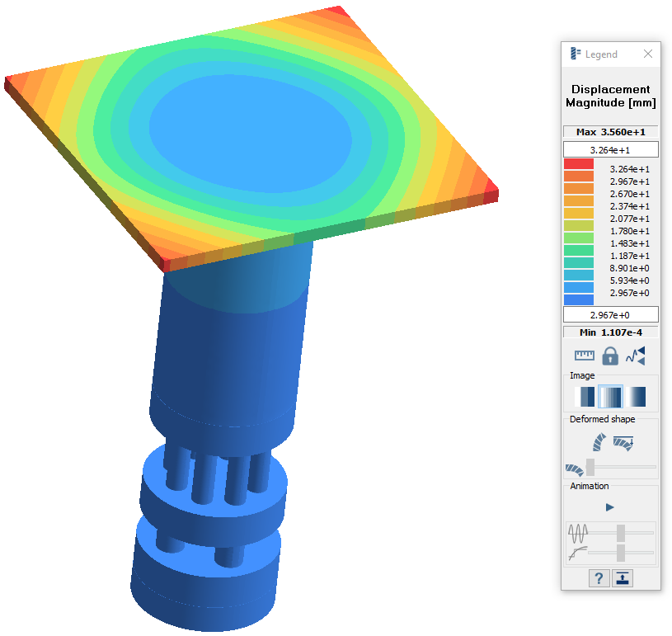The image size is (672, 636).
Task: Click the curve with arrows icon
Action: 635,356
